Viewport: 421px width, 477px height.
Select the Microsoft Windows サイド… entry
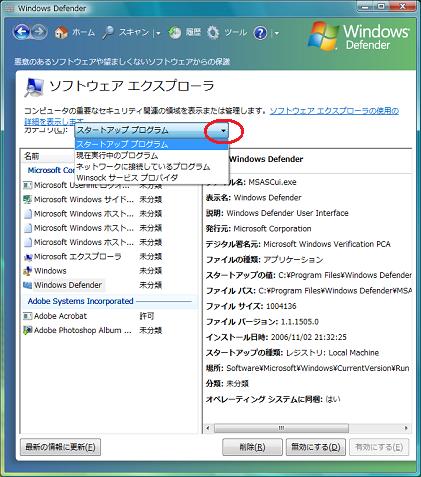(84, 199)
